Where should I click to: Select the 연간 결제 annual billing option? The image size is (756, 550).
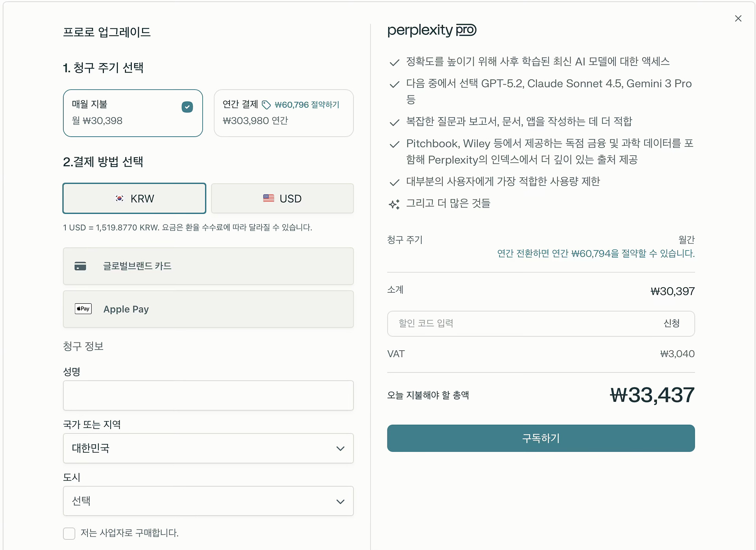[283, 113]
